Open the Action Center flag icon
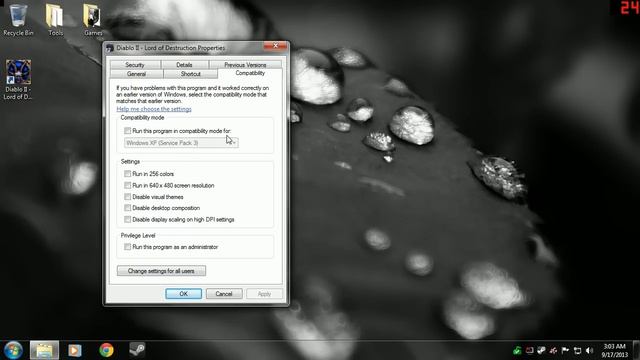Screen dimensions: 640x360 (x=565, y=350)
